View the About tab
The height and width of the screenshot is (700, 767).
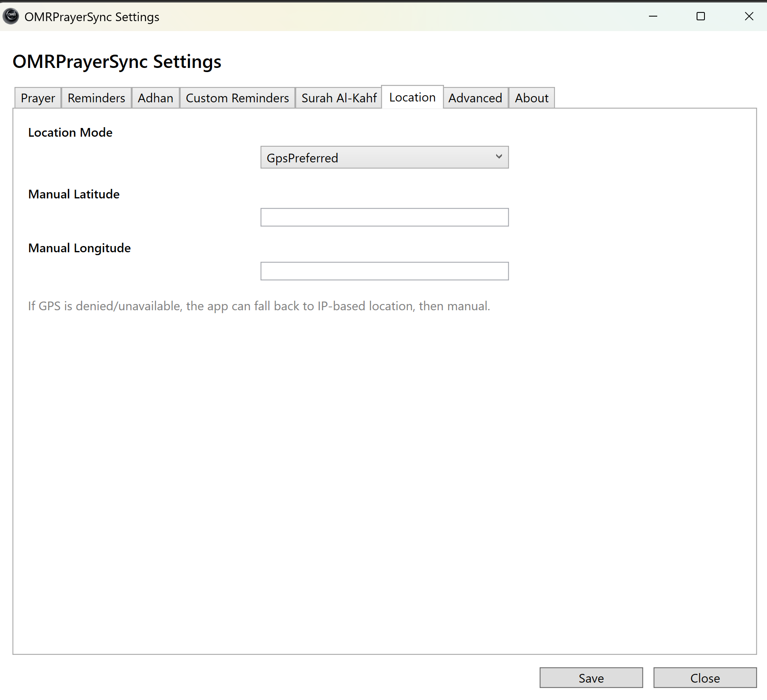(x=532, y=98)
